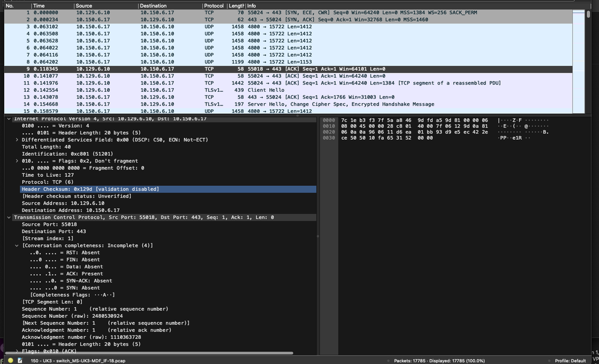Select the Client Hello packet 12
599x364 pixels.
(x=288, y=90)
